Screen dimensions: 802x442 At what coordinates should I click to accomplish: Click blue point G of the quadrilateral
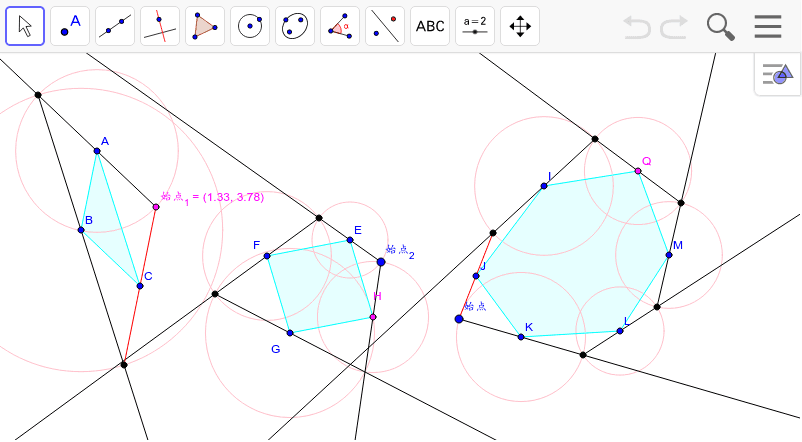pos(290,333)
